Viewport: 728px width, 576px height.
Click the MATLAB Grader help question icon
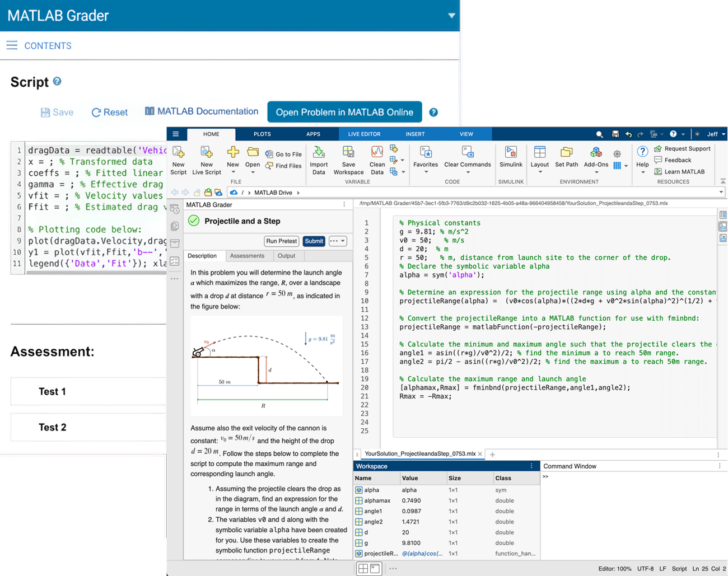pyautogui.click(x=433, y=113)
